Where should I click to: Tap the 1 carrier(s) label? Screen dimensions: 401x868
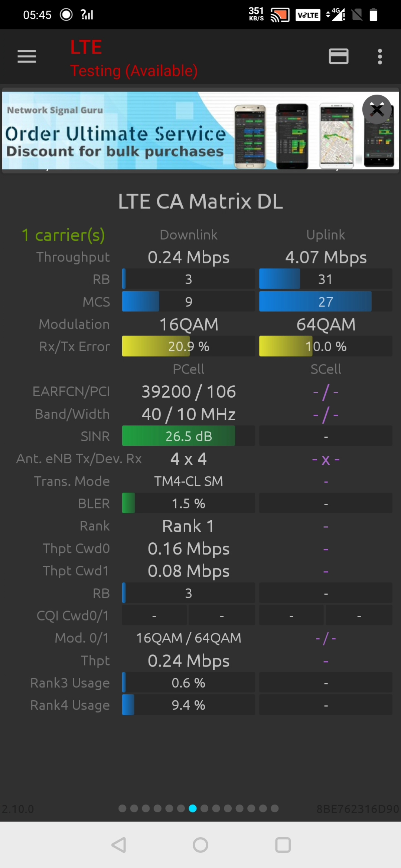point(63,235)
